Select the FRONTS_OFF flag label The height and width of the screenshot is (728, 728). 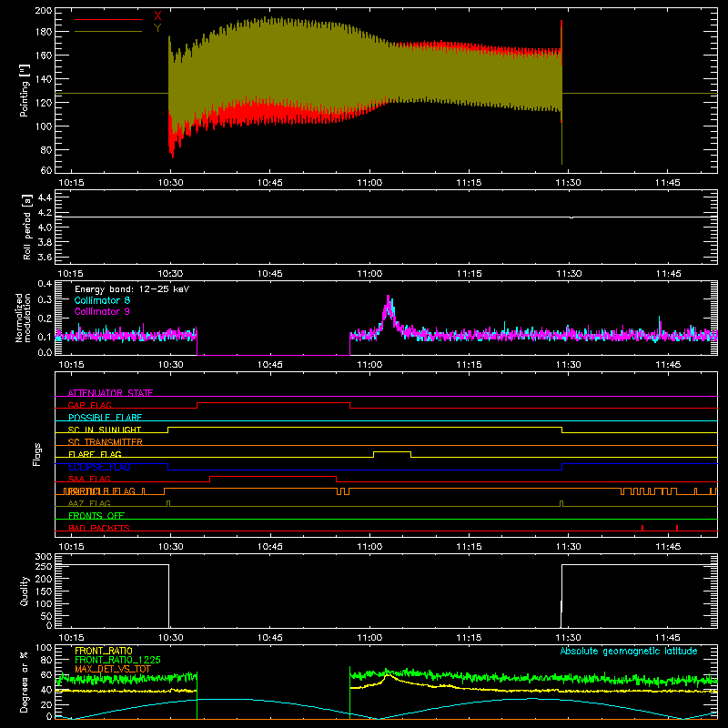point(96,515)
